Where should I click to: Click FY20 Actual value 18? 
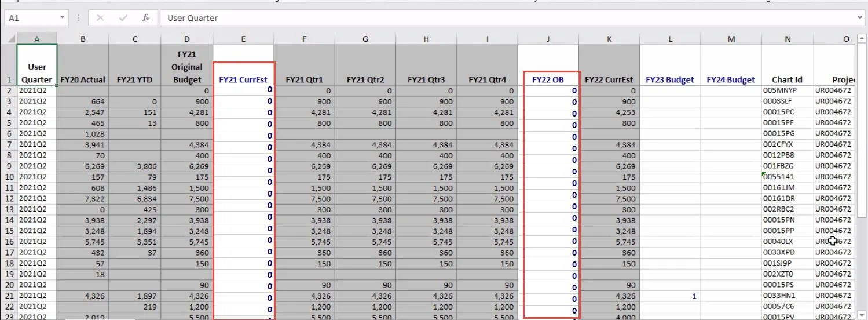coord(83,274)
